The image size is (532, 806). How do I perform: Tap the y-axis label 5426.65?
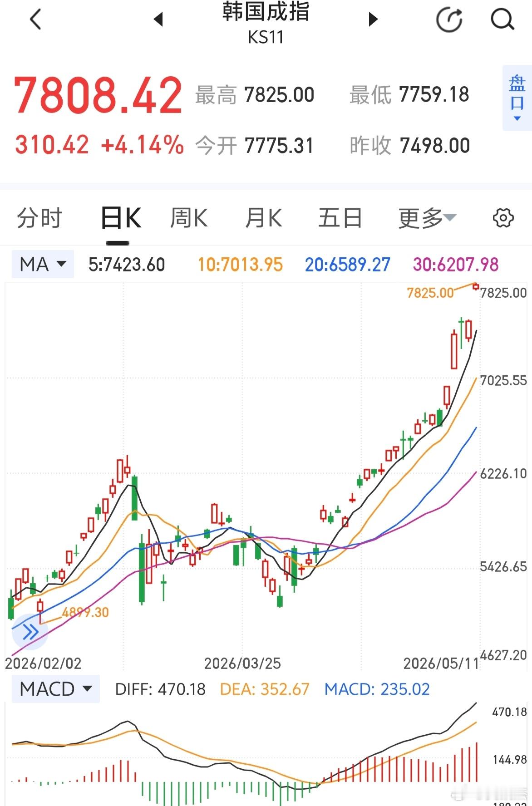tap(503, 567)
